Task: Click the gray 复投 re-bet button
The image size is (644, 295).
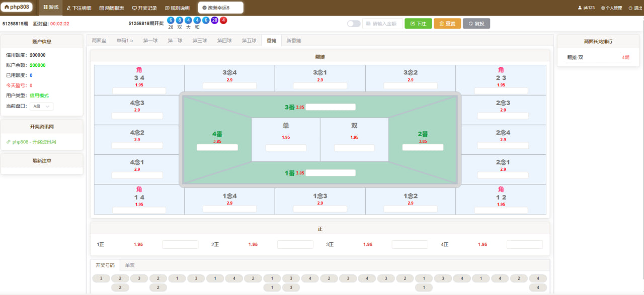Action: [476, 24]
